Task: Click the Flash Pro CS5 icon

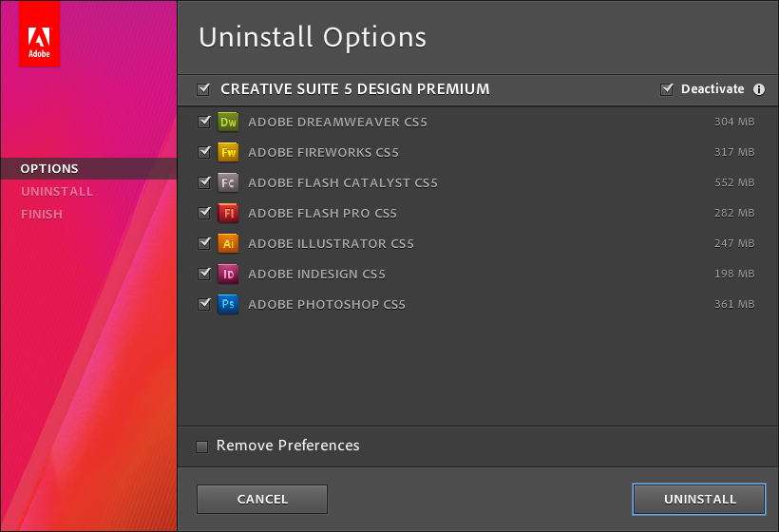Action: [x=228, y=213]
